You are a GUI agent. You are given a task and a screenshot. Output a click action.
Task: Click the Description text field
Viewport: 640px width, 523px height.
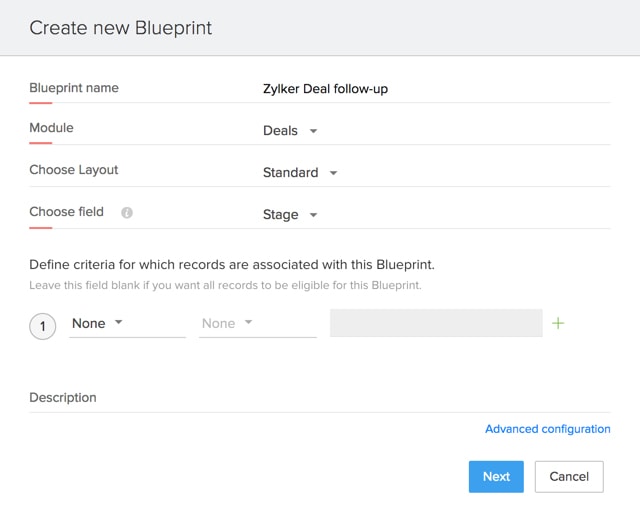pyautogui.click(x=320, y=398)
